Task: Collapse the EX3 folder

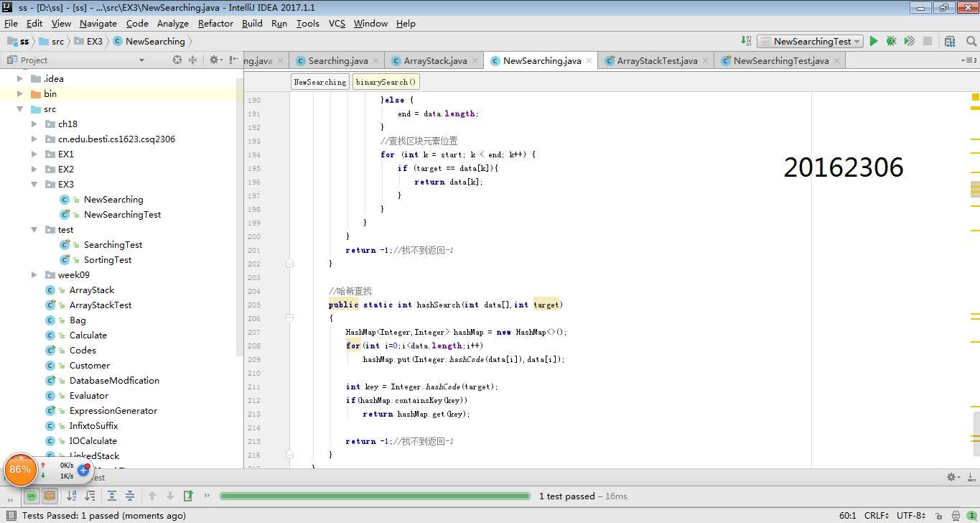Action: click(x=34, y=185)
